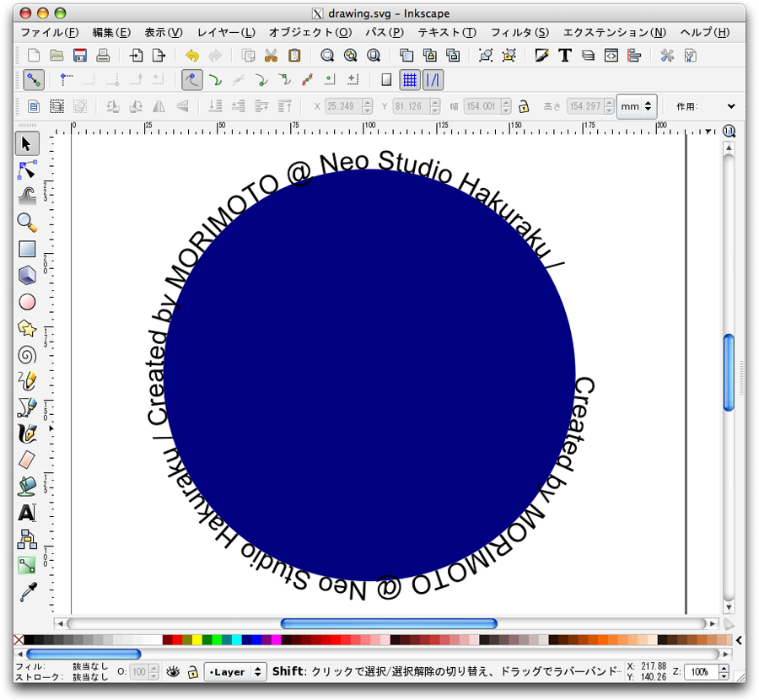Select the Ellipse tool
759x700 pixels.
pos(27,302)
